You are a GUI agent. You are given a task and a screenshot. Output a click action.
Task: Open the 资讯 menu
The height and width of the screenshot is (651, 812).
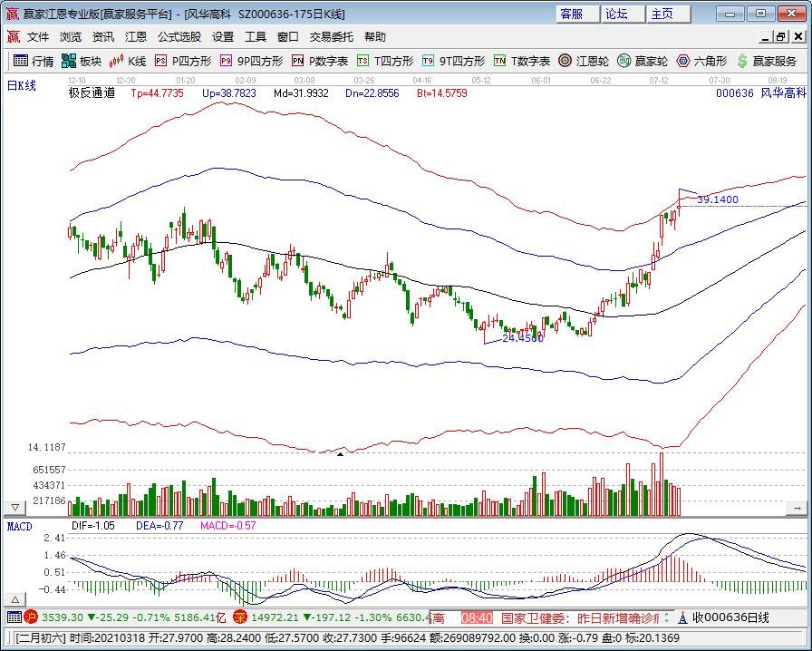click(103, 37)
